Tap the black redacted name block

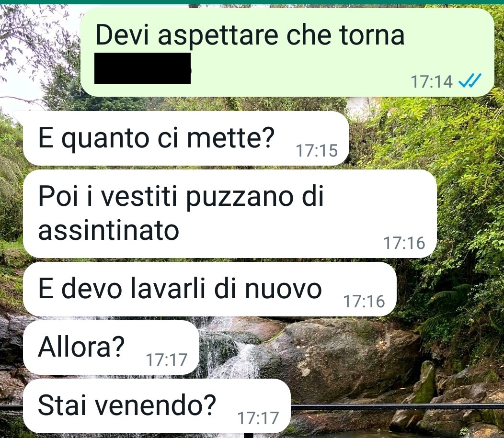tap(142, 68)
